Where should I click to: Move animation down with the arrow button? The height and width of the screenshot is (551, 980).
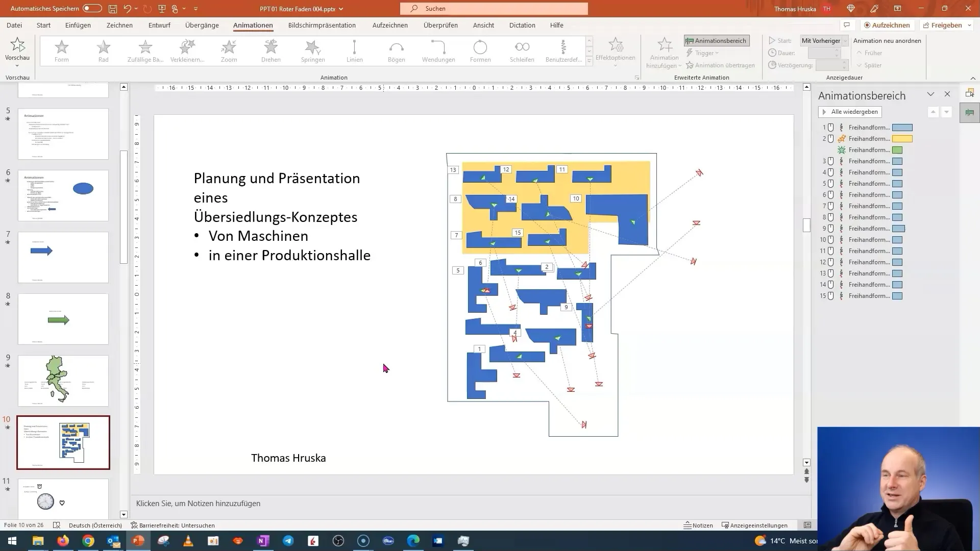[x=946, y=112]
